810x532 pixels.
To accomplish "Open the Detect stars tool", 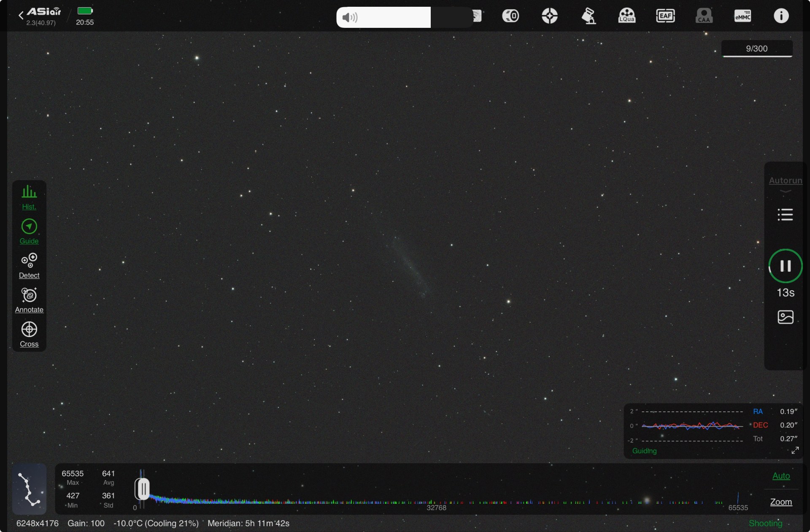I will click(29, 266).
